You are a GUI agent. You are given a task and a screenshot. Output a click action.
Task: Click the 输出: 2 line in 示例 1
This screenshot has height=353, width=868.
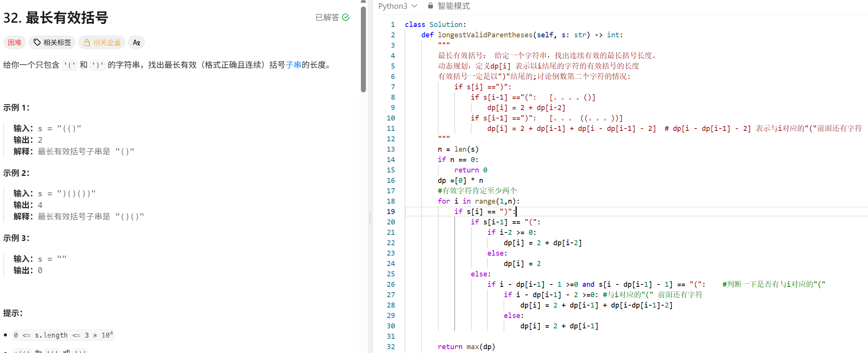pos(28,140)
